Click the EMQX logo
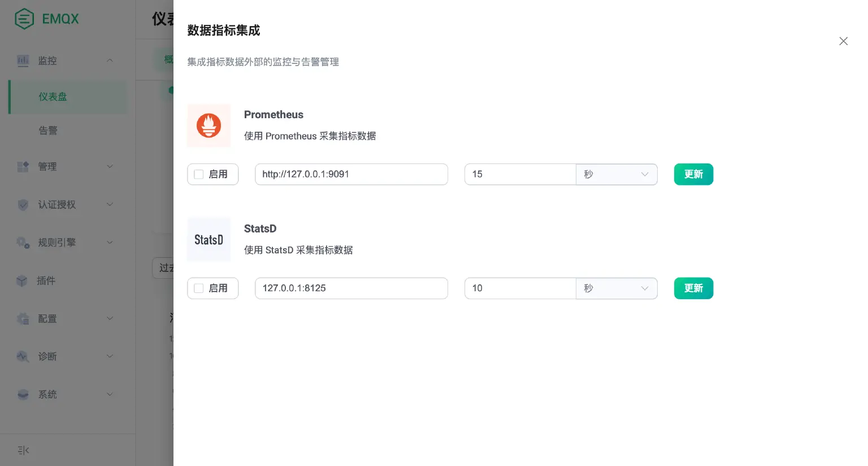Screen dimensions: 868x466 pyautogui.click(x=24, y=19)
